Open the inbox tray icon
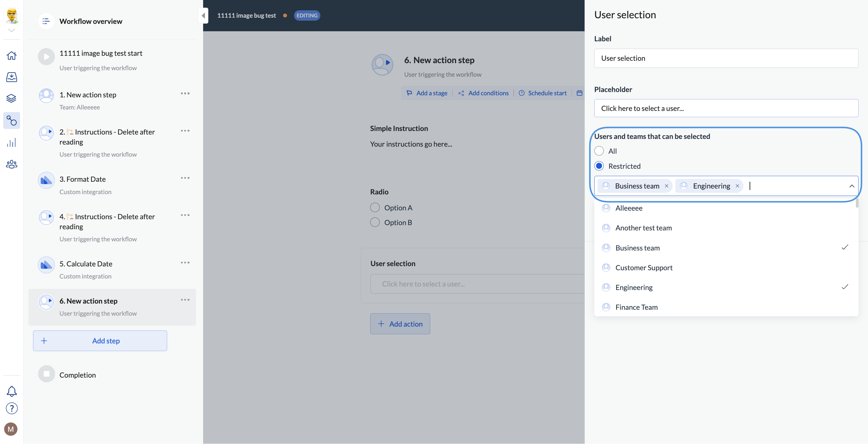868x444 pixels. coord(12,77)
